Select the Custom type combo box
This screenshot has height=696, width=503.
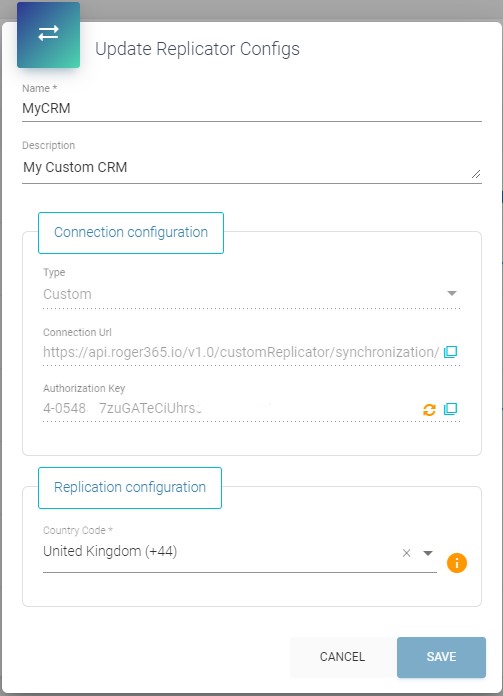point(251,294)
